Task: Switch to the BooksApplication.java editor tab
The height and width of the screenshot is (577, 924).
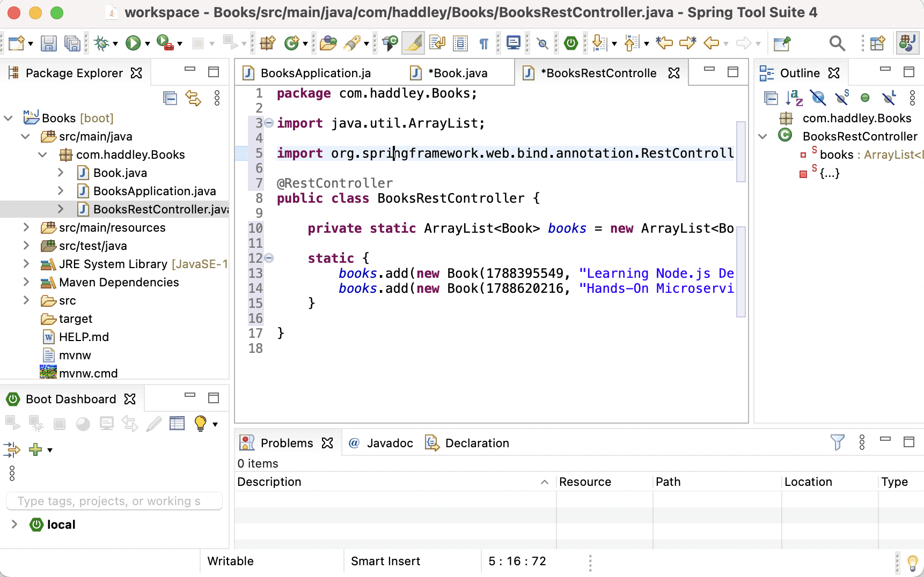Action: (315, 73)
